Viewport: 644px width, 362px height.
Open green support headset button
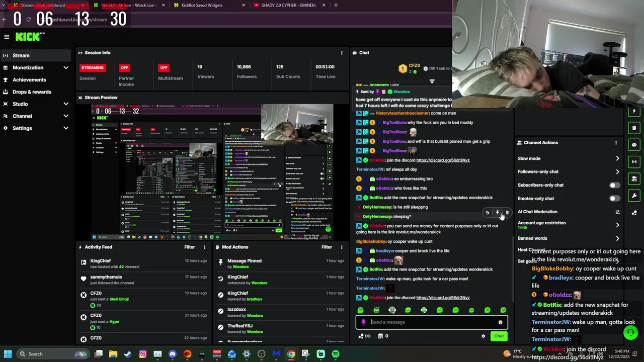pyautogui.click(x=630, y=332)
